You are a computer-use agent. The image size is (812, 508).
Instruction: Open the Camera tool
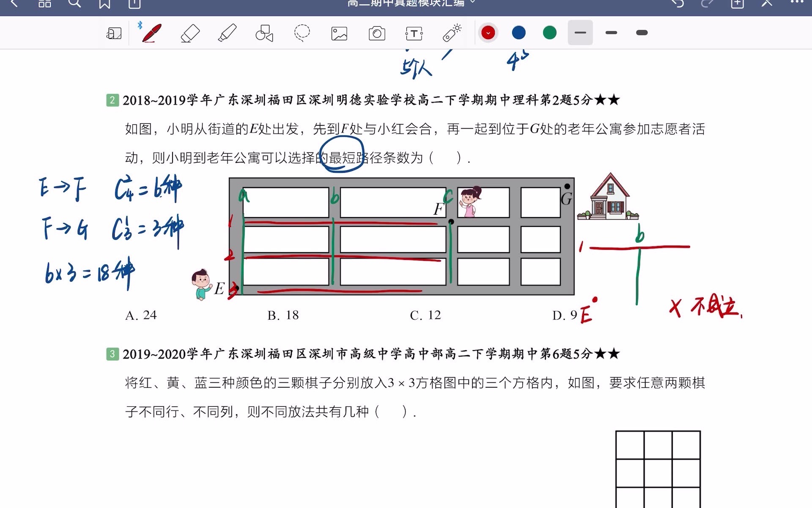click(377, 33)
